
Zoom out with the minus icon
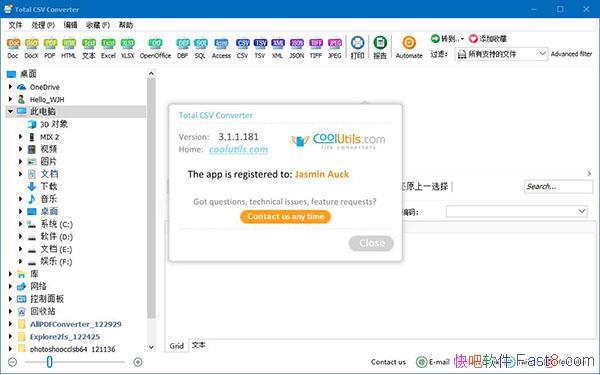(x=13, y=362)
